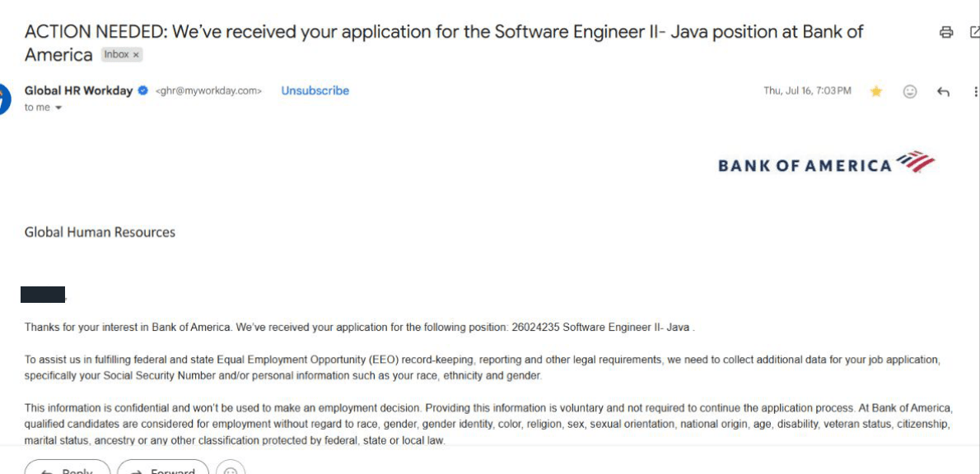Viewport: 980px width, 474px height.
Task: Add an emoji reaction from the header row
Action: (x=910, y=92)
